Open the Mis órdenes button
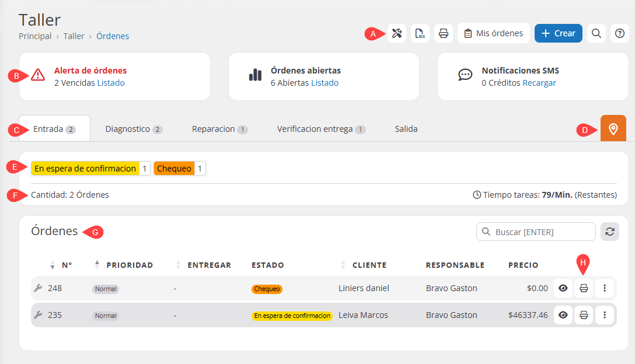The width and height of the screenshot is (635, 364). 493,33
